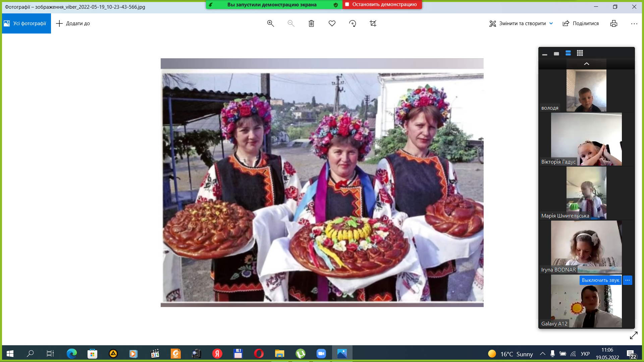This screenshot has width=644, height=362.
Task: Open File Explorer from taskbar
Action: (x=280, y=354)
